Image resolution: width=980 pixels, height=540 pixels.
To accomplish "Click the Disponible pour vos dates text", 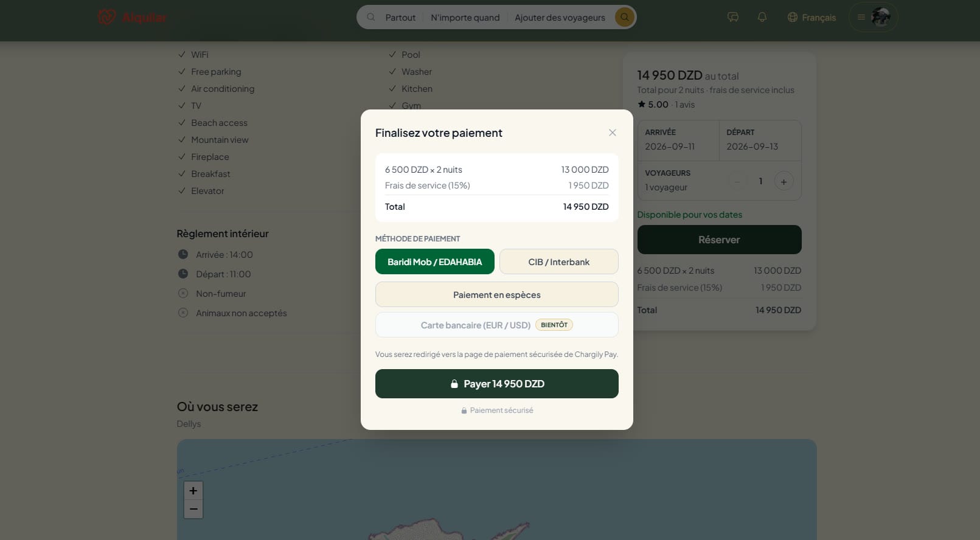I will (x=690, y=215).
